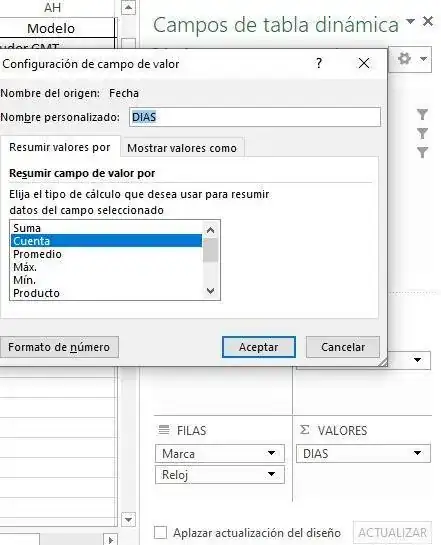The image size is (441, 545).
Task: Click the Aceptar button
Action: pos(259,347)
